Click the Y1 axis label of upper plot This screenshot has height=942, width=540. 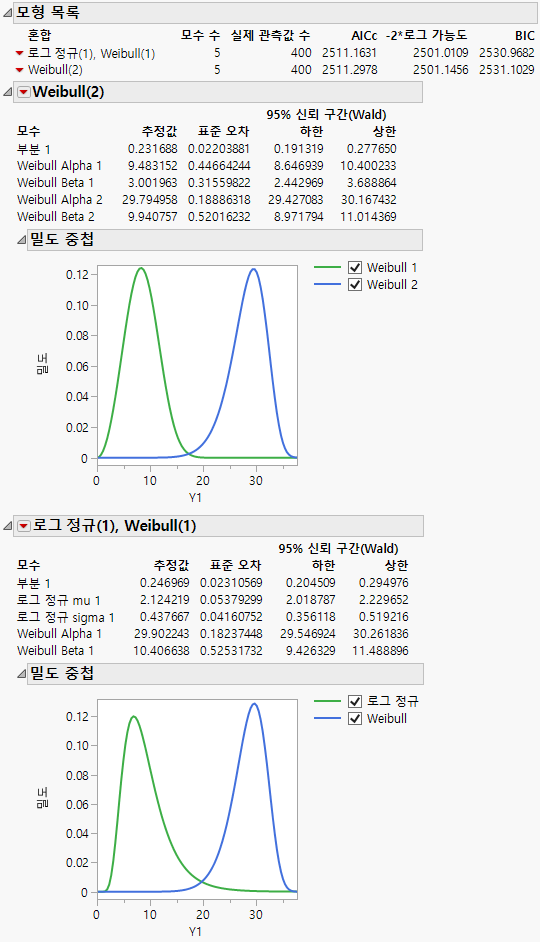[195, 497]
